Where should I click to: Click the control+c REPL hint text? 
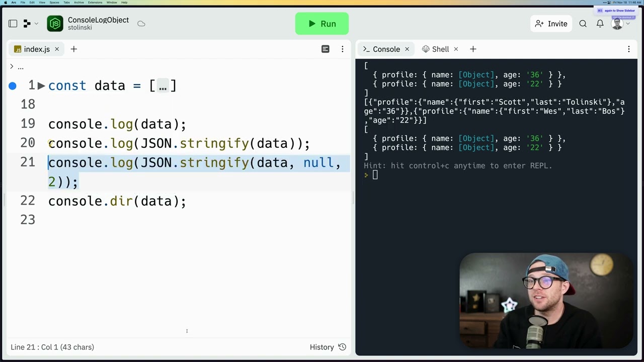(x=458, y=165)
